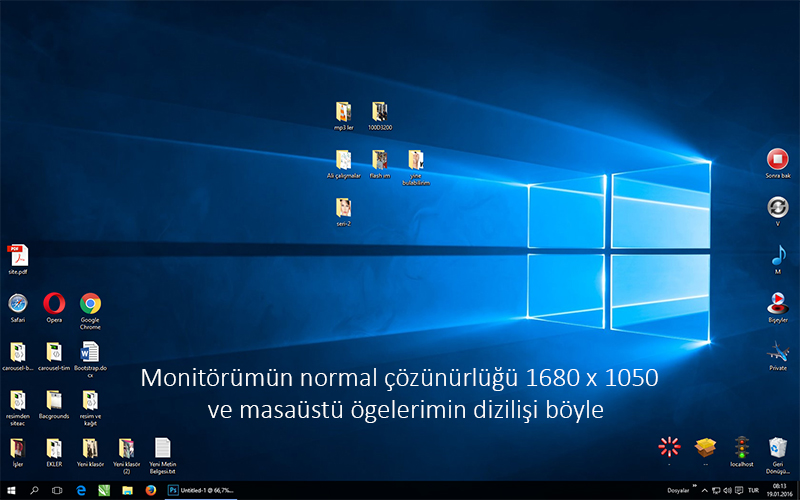Open the network tray icon
Image resolution: width=800 pixels, height=500 pixels.
716,491
